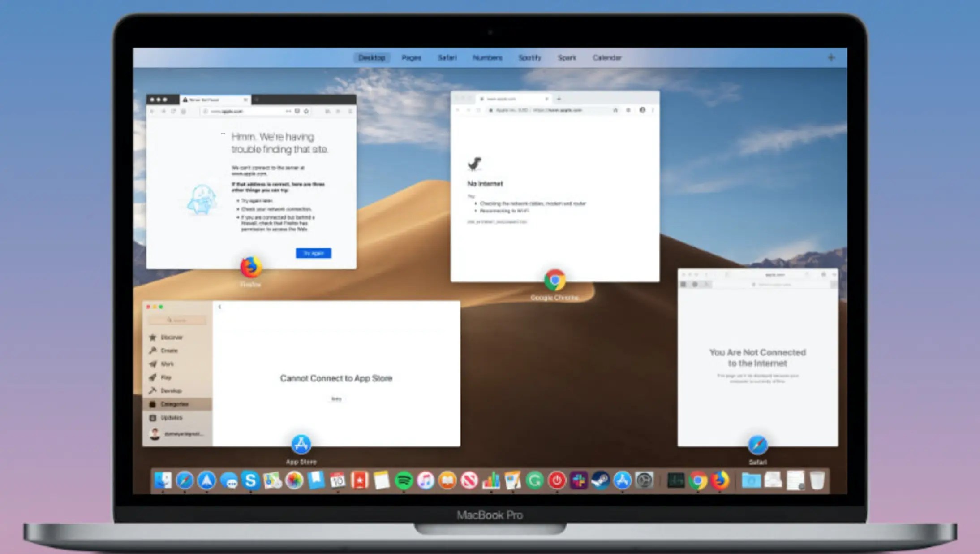This screenshot has height=554, width=980.
Task: Launch Spotify from the dock
Action: pyautogui.click(x=404, y=480)
